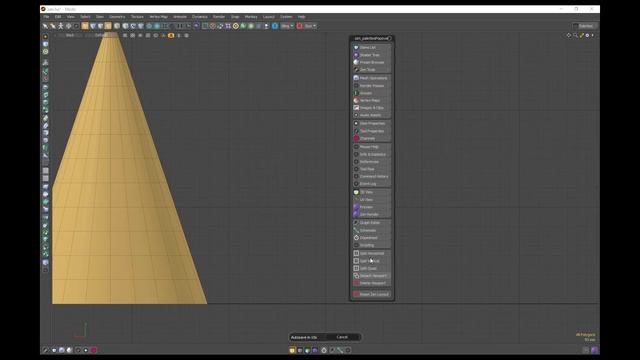The width and height of the screenshot is (640, 360).
Task: Open Schematic from the palette
Action: [x=371, y=230]
